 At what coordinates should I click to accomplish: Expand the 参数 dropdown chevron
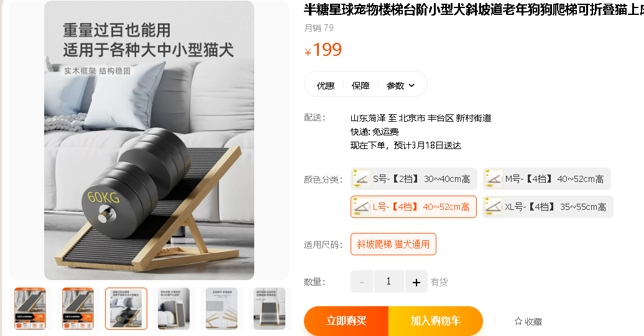tap(412, 85)
